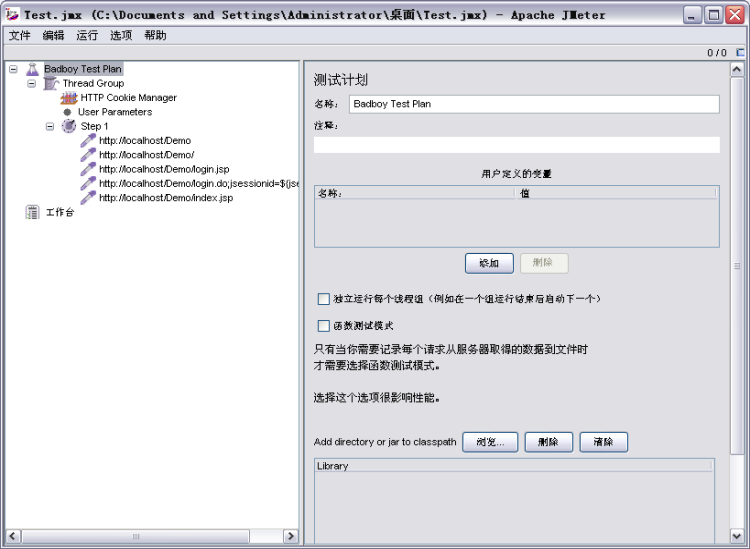Viewport: 750px width, 549px height.
Task: Select the http://localhost/Demo/login.jsp request
Action: coord(164,169)
